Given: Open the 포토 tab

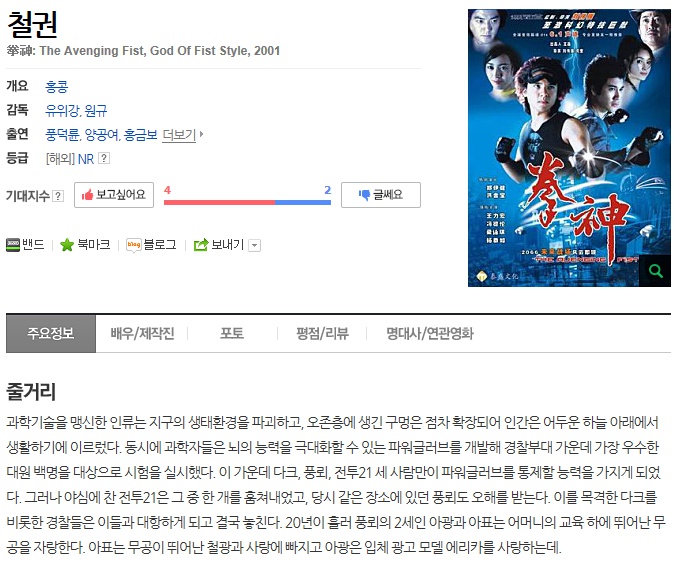Looking at the screenshot, I should click(232, 334).
